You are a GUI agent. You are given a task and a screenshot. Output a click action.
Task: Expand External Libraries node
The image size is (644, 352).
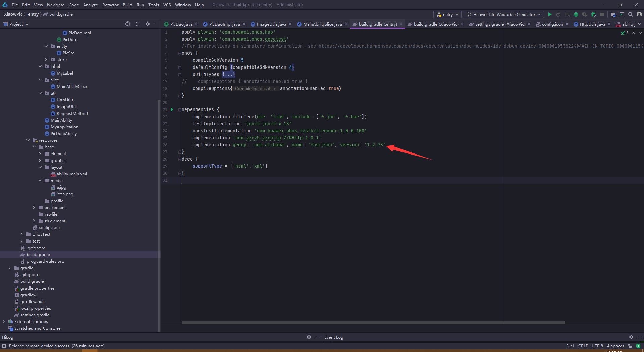pos(4,321)
